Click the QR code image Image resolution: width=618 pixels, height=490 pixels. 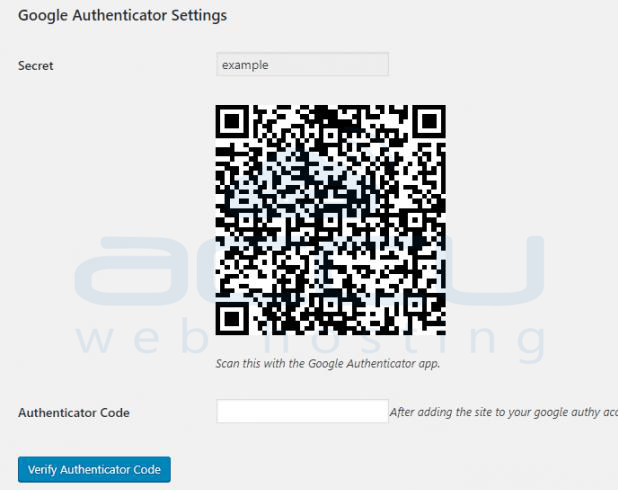(330, 220)
